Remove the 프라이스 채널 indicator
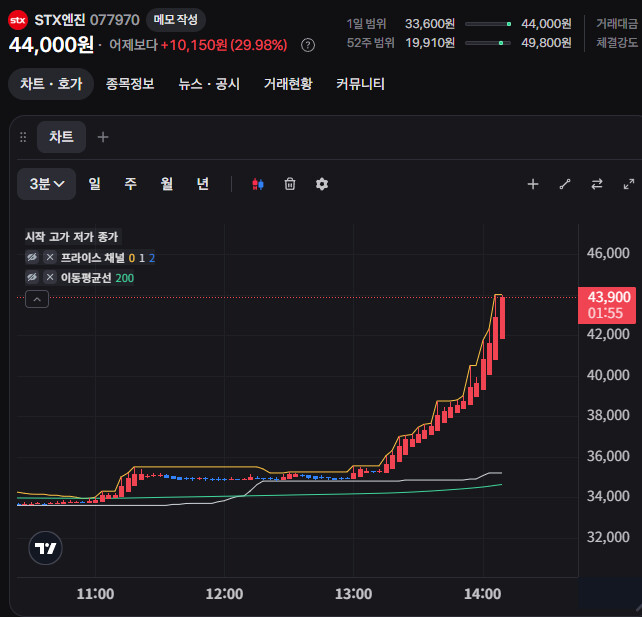This screenshot has height=617, width=642. pos(50,257)
